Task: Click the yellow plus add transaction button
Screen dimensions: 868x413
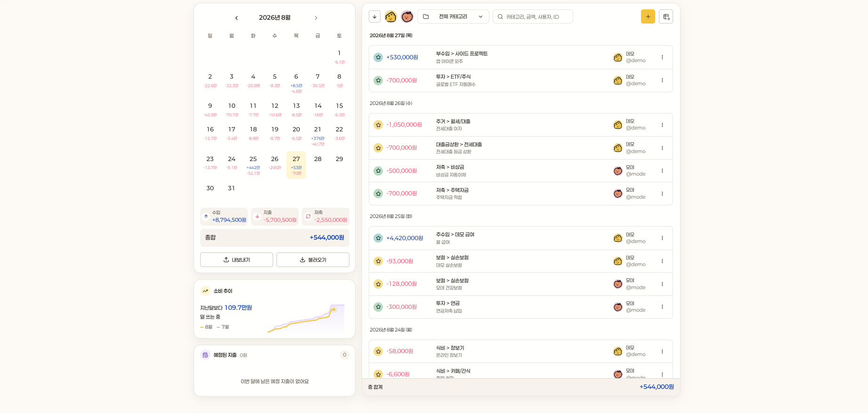Action: [648, 16]
